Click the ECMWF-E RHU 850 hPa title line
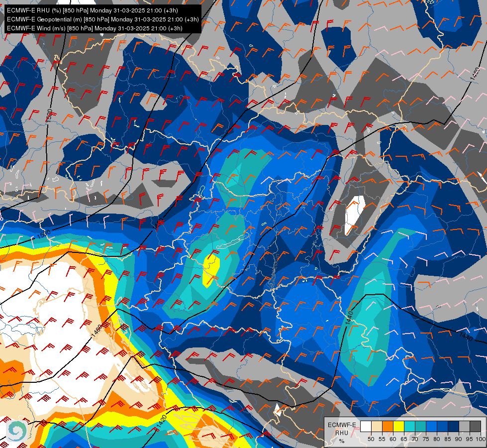487x448 pixels. click(92, 10)
